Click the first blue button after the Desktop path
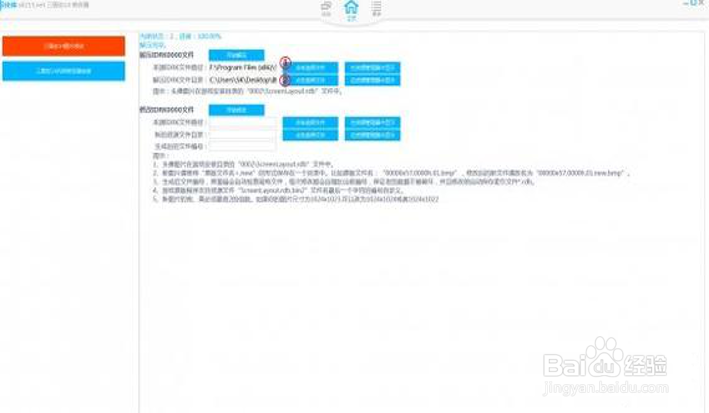The height and width of the screenshot is (413, 709). point(310,80)
